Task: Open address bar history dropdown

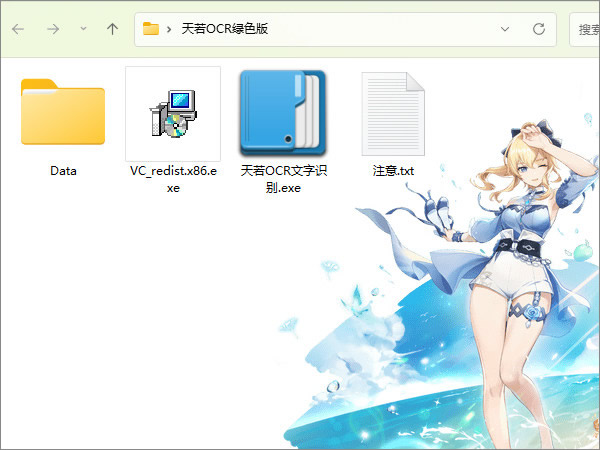Action: point(505,29)
